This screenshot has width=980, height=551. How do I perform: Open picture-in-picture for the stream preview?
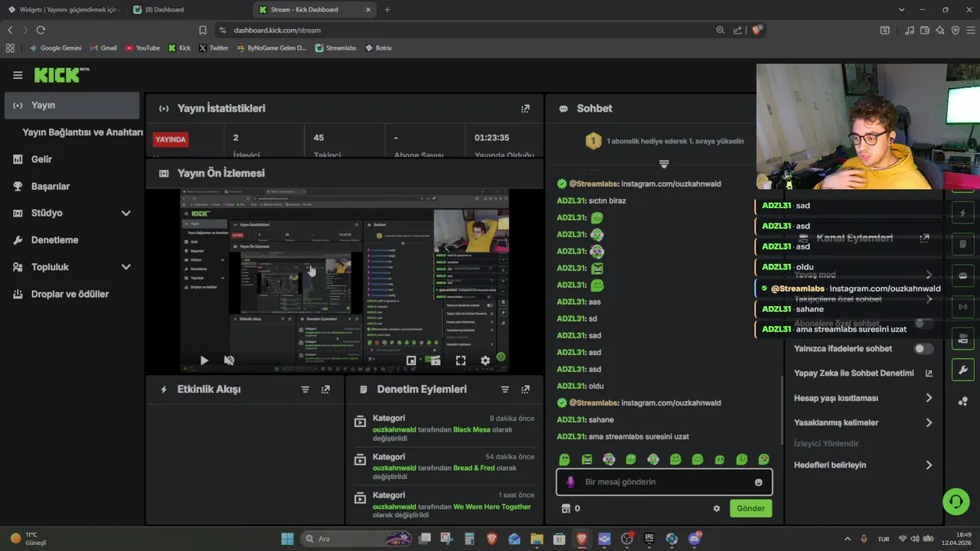point(411,360)
